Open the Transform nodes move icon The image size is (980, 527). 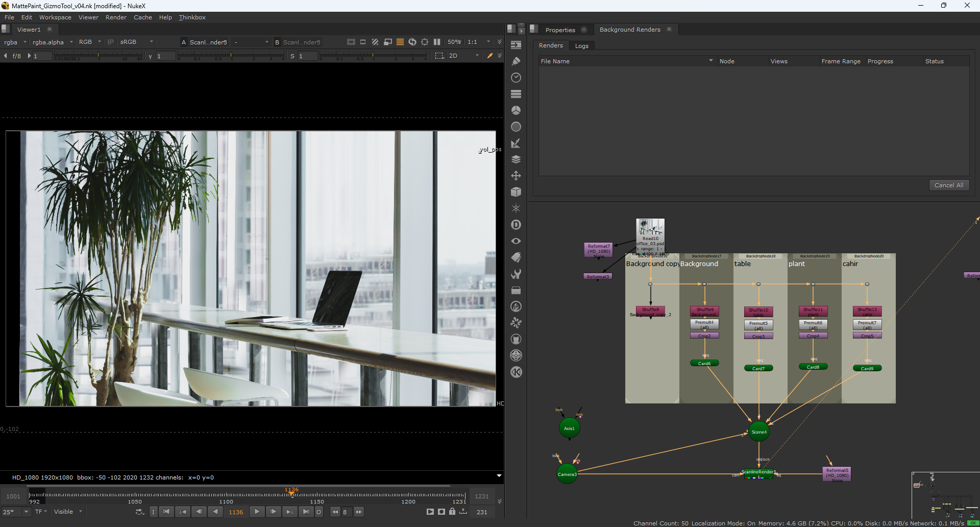(516, 176)
